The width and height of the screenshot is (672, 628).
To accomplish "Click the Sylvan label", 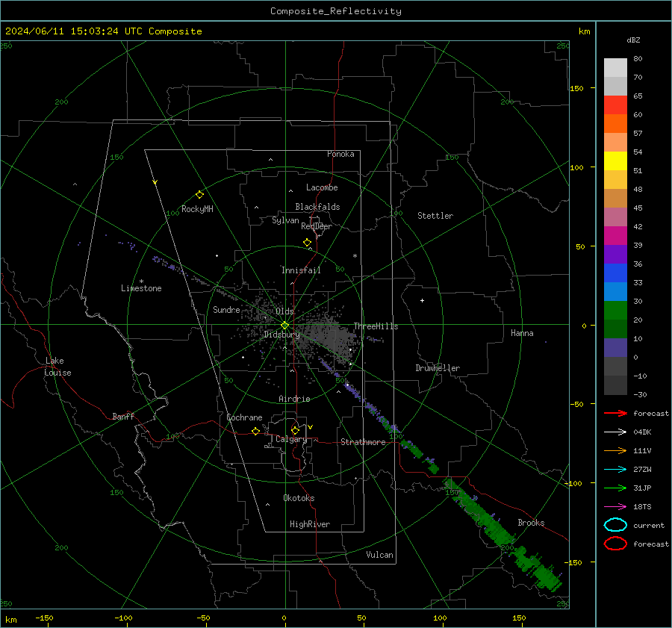I will tap(285, 220).
